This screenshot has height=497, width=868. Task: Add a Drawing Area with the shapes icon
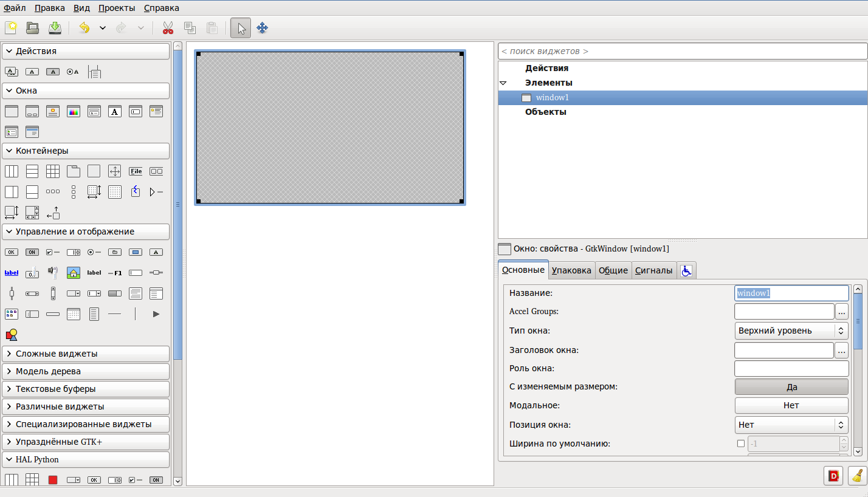point(12,335)
